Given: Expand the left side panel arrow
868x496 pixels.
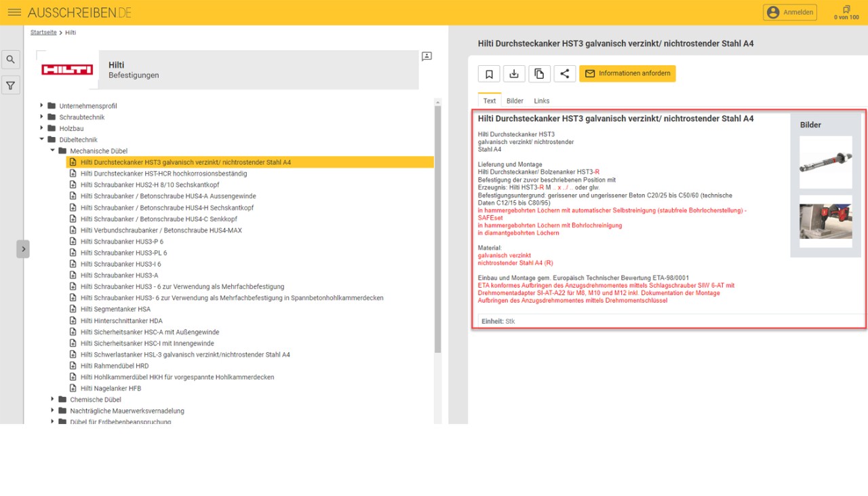Looking at the screenshot, I should click(x=23, y=249).
